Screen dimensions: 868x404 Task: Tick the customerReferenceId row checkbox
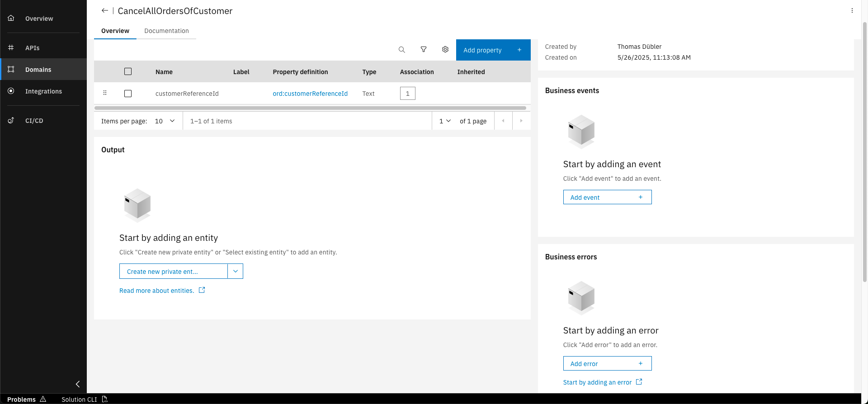[x=128, y=94]
